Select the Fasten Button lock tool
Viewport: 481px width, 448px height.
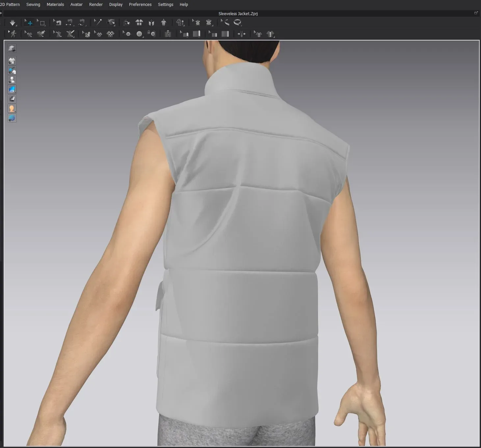[151, 34]
